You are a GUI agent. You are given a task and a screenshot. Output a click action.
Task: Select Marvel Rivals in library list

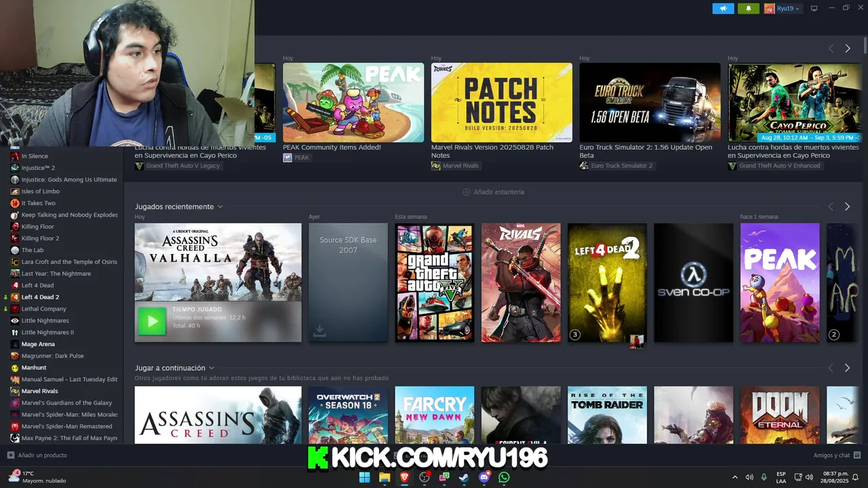click(x=39, y=391)
